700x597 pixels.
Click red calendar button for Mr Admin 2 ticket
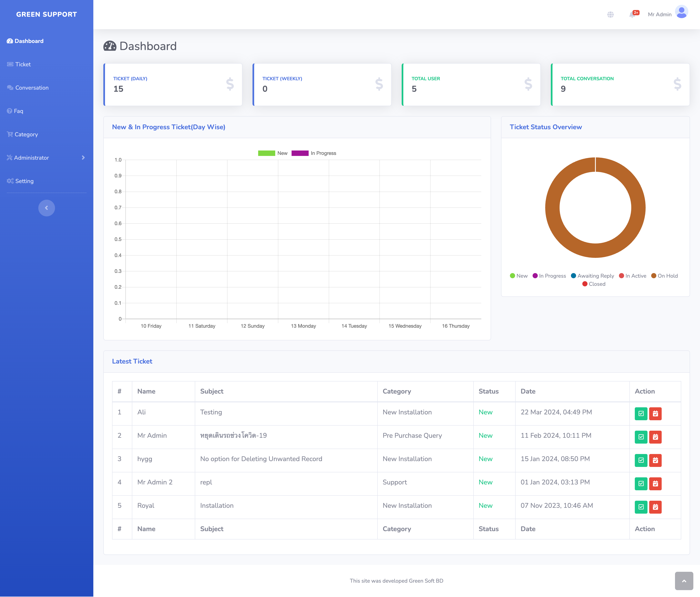click(x=655, y=483)
